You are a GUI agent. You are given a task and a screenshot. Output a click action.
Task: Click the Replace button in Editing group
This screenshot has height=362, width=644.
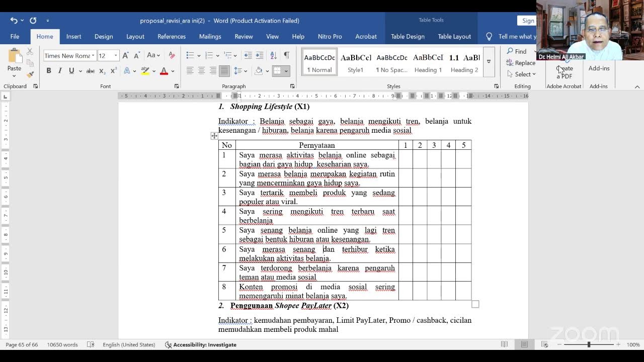click(521, 63)
